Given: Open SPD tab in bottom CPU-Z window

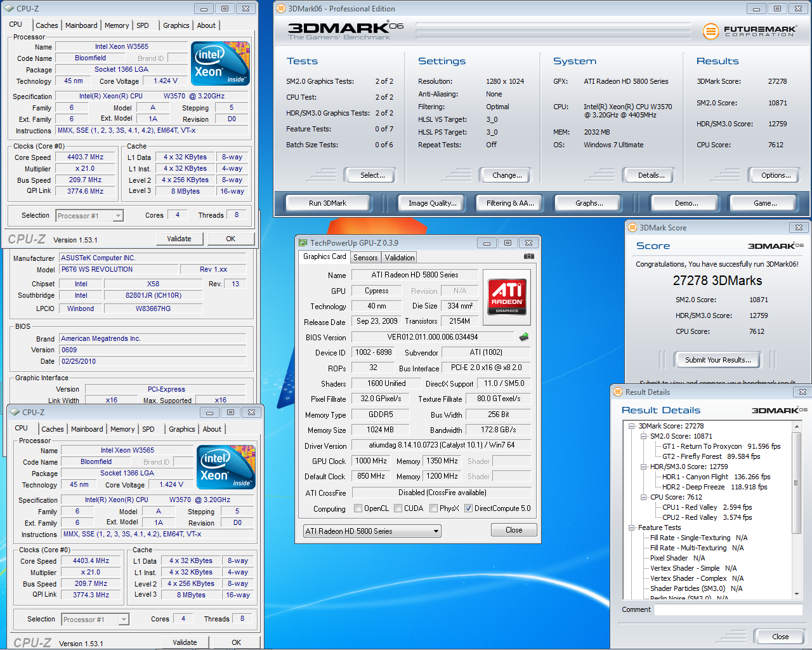Looking at the screenshot, I should (x=148, y=429).
